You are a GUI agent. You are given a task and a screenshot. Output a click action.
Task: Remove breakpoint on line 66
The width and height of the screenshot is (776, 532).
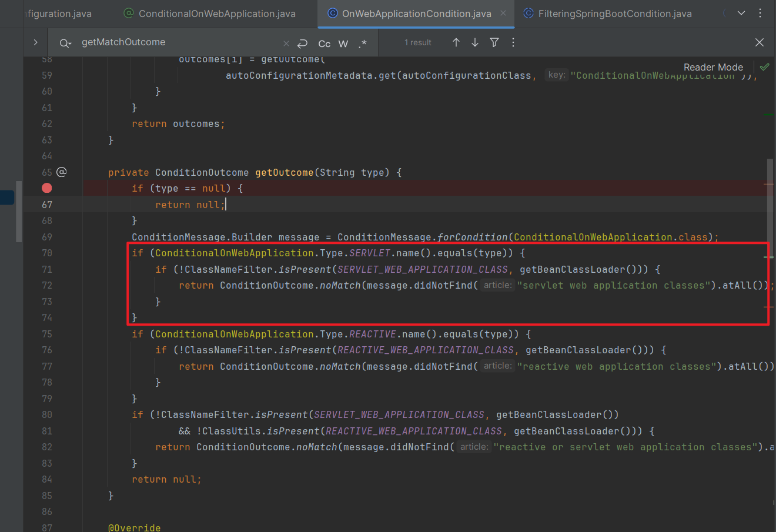[47, 188]
